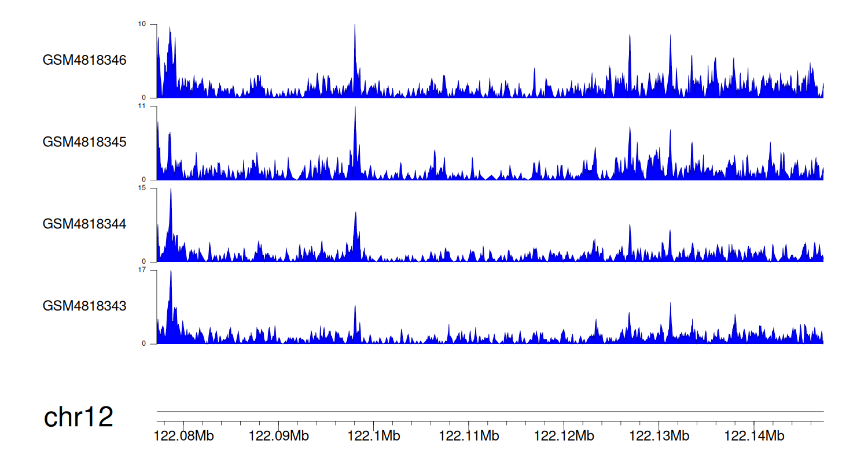This screenshot has width=868, height=451.
Task: Select the GSM4818345 track label
Action: point(84,142)
